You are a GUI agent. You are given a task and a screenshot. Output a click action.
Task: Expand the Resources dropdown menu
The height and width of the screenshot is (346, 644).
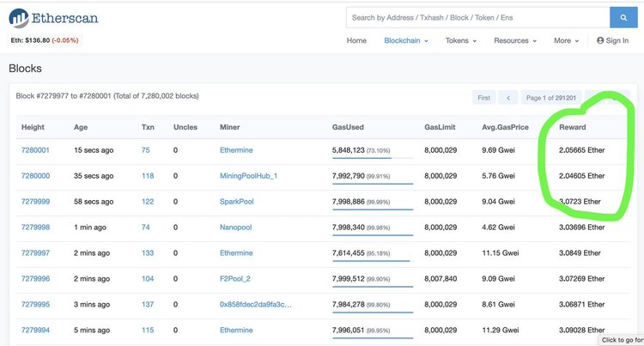pos(515,40)
